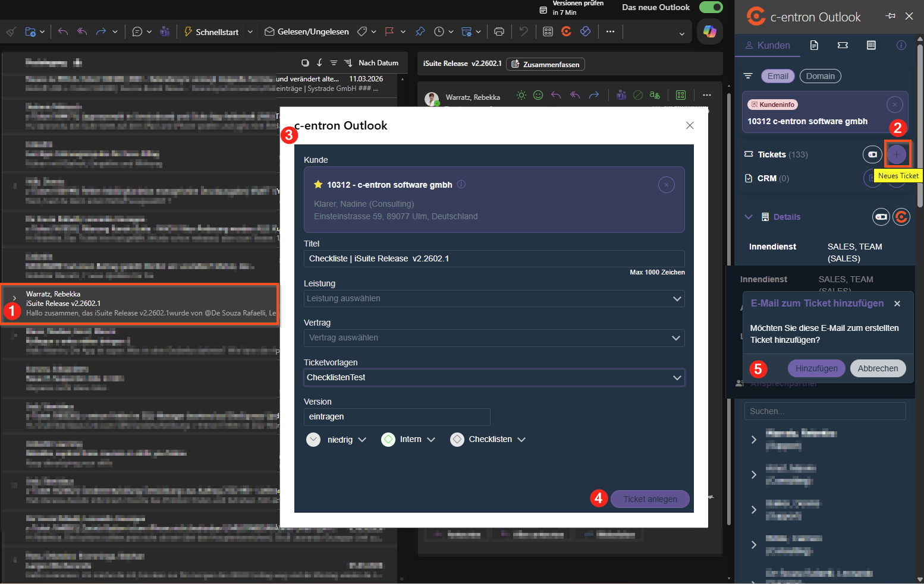Click the Titel input field
Screen dimensions: 924x584
(494, 258)
